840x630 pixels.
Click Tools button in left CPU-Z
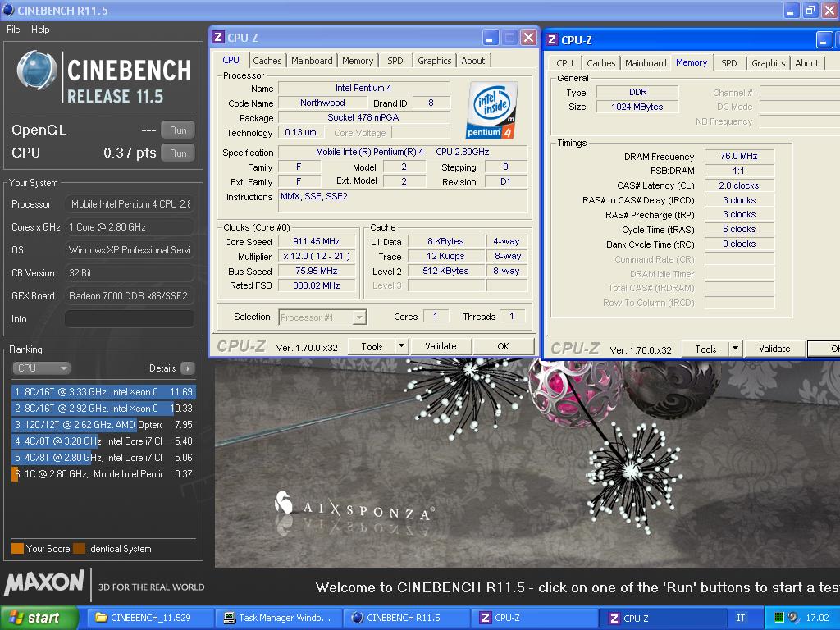pyautogui.click(x=372, y=347)
